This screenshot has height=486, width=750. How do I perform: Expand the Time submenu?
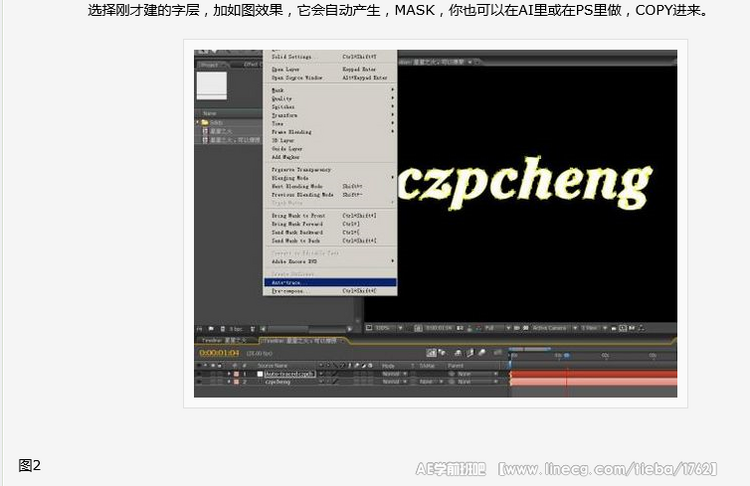pos(330,123)
